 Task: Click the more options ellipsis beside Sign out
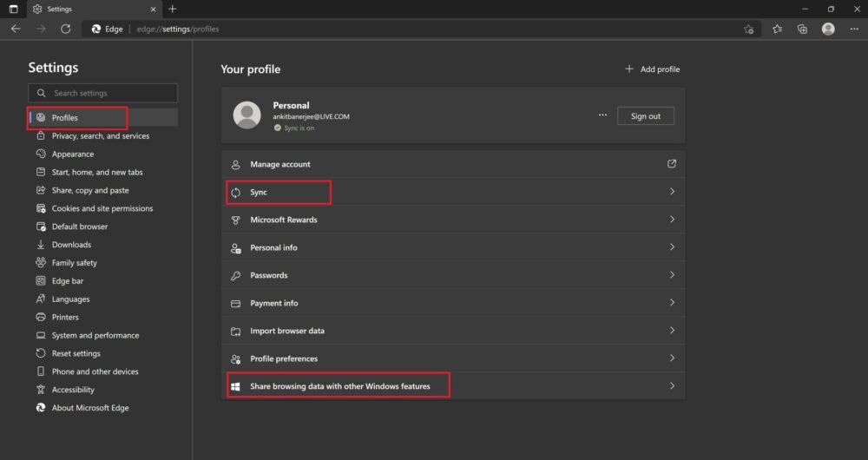pos(602,115)
